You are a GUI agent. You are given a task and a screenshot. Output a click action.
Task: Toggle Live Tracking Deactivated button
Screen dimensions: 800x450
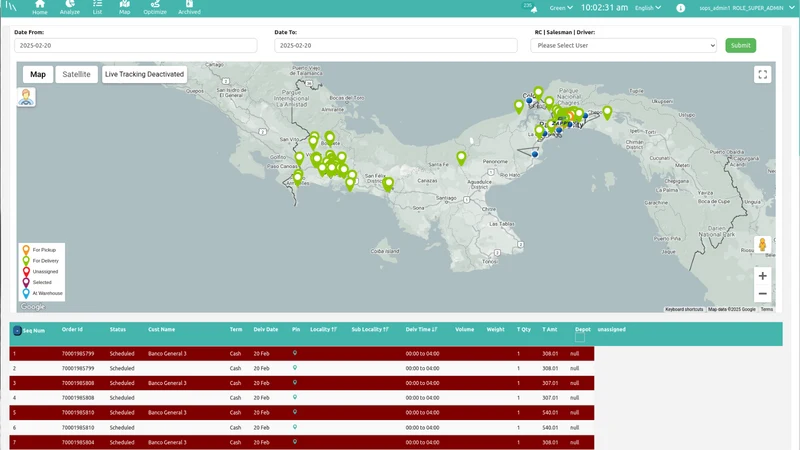point(144,74)
